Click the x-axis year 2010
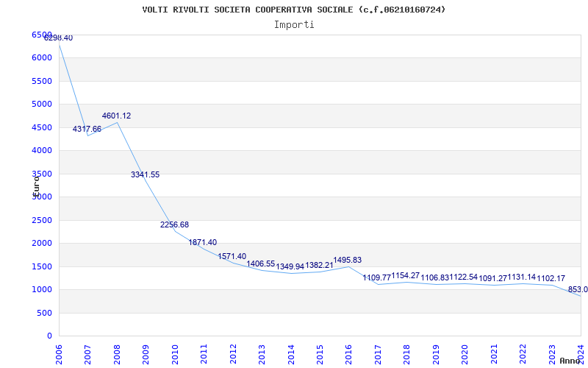This screenshot has height=368, width=588. [175, 354]
